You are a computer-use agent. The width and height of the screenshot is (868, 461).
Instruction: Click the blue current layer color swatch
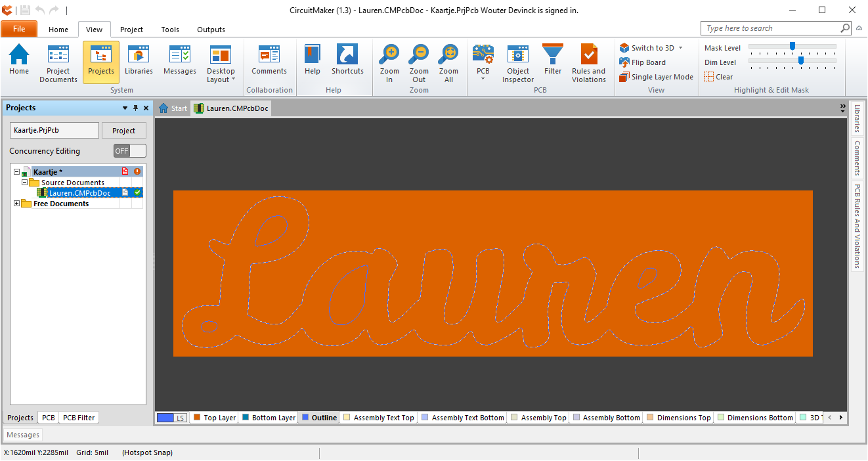pos(165,418)
